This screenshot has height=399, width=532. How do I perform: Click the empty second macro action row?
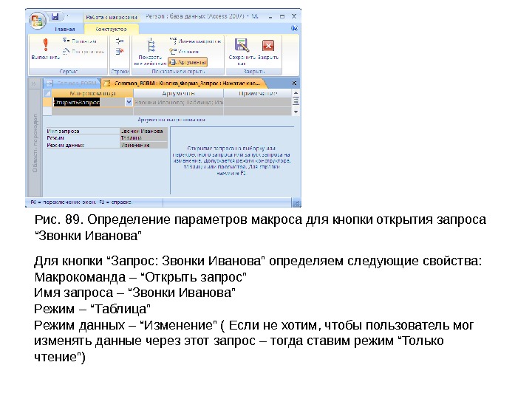(92, 112)
